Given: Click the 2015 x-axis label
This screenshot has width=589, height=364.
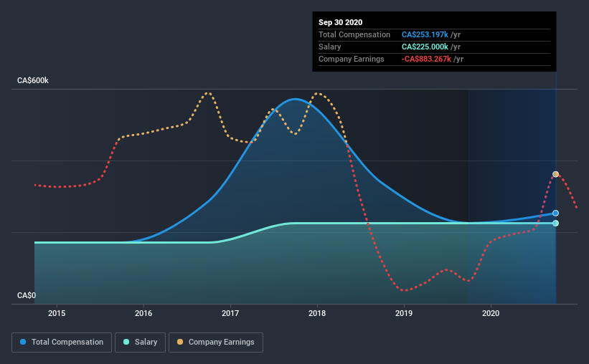Looking at the screenshot, I should tap(57, 313).
